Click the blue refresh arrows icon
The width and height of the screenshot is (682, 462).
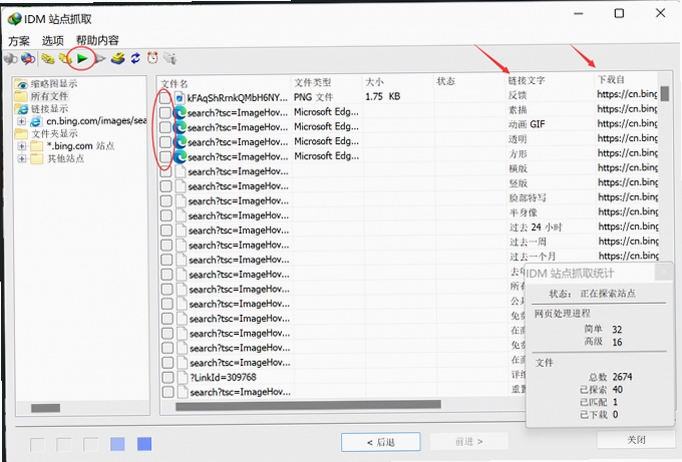135,58
